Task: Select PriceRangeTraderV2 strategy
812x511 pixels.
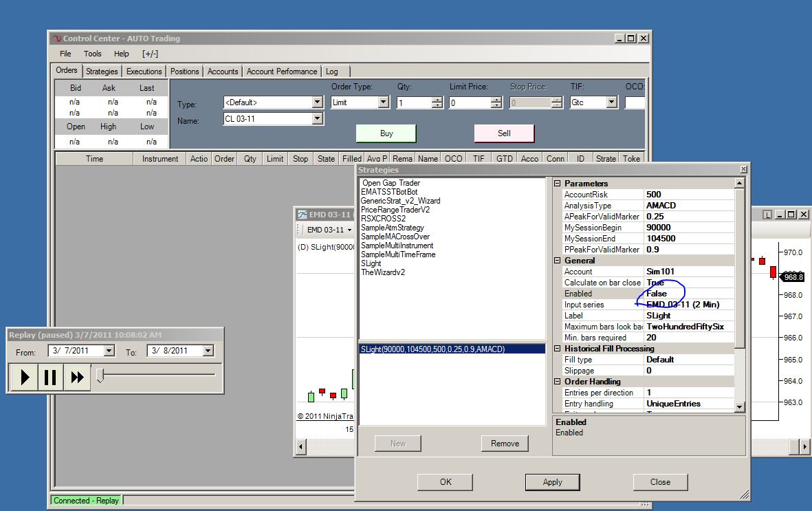Action: (x=395, y=209)
